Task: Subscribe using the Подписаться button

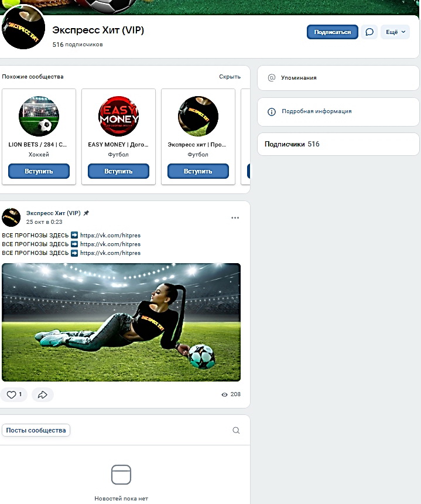Action: pos(333,32)
